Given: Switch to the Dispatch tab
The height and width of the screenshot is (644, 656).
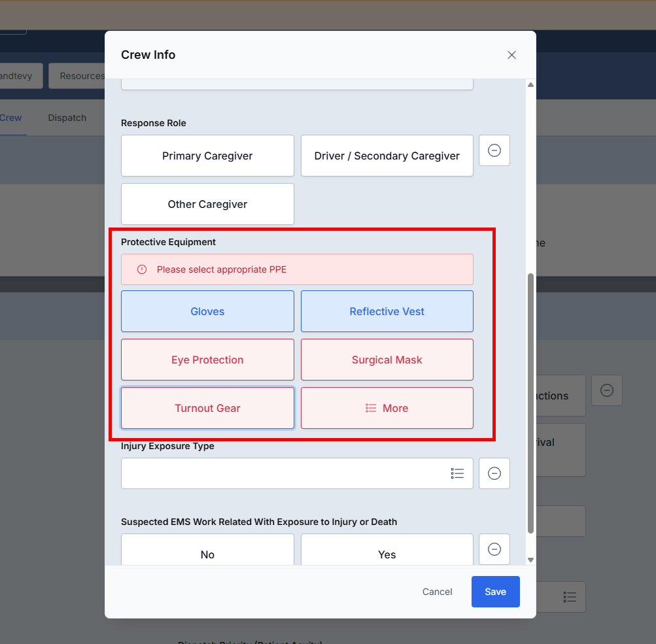Looking at the screenshot, I should 67,118.
